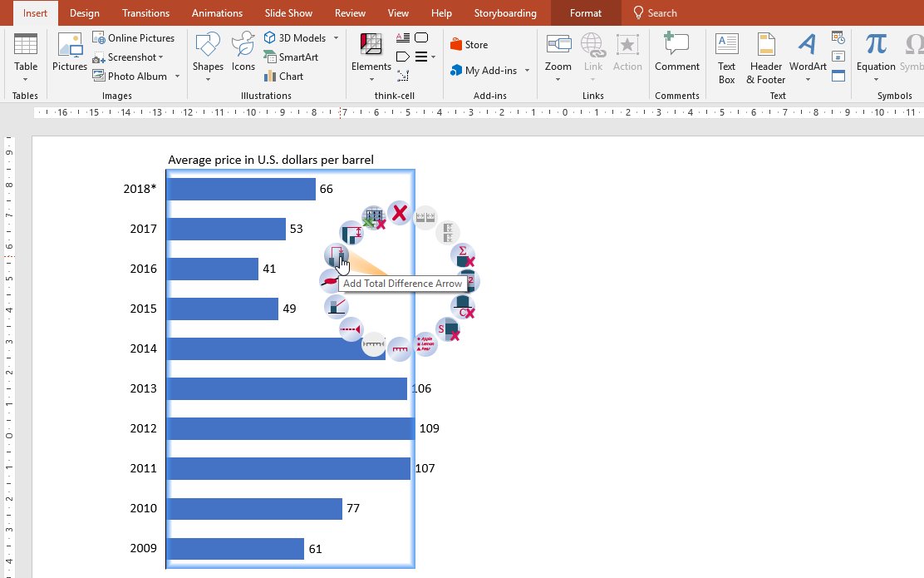924x578 pixels.
Task: Click the Sigma totals removal icon
Action: [x=463, y=255]
